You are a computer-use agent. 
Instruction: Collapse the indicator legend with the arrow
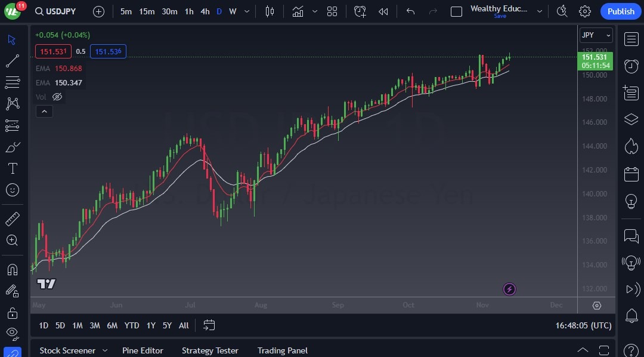[44, 111]
